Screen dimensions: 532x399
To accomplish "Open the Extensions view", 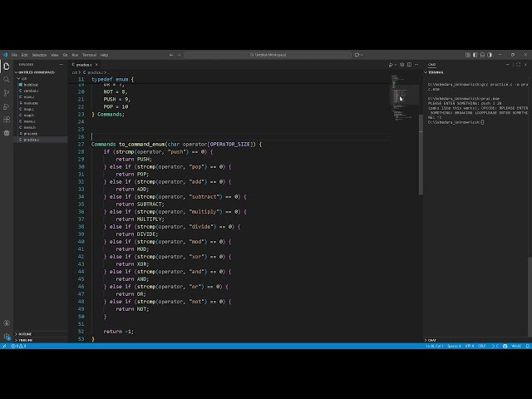I will (x=7, y=120).
